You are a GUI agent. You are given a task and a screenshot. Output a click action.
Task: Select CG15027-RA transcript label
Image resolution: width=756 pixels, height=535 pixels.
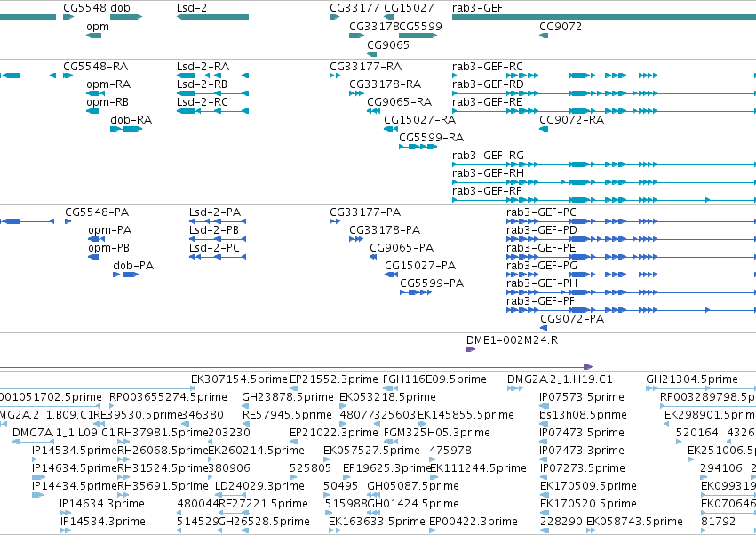(419, 120)
